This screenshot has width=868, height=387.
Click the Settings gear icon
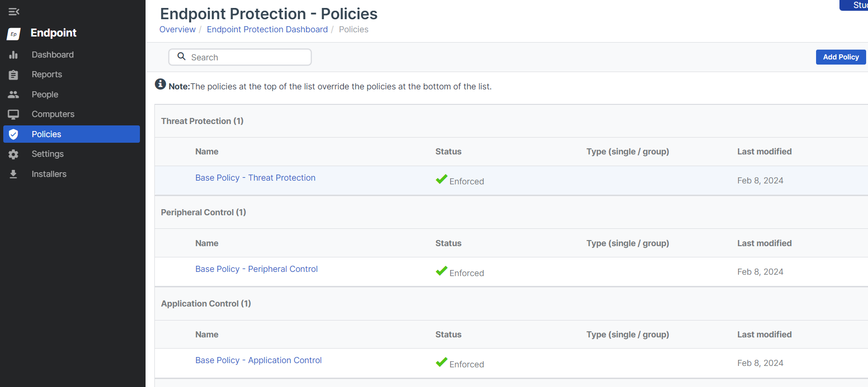click(x=14, y=154)
